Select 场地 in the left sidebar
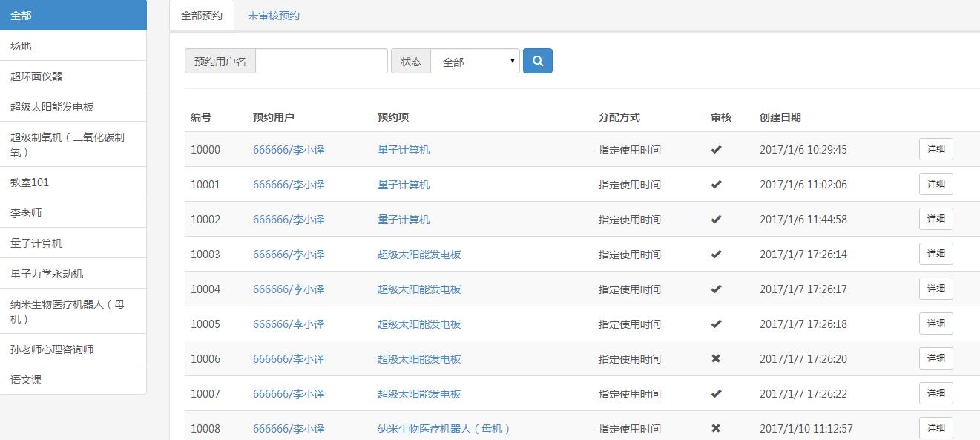This screenshot has height=440, width=980. click(x=73, y=45)
